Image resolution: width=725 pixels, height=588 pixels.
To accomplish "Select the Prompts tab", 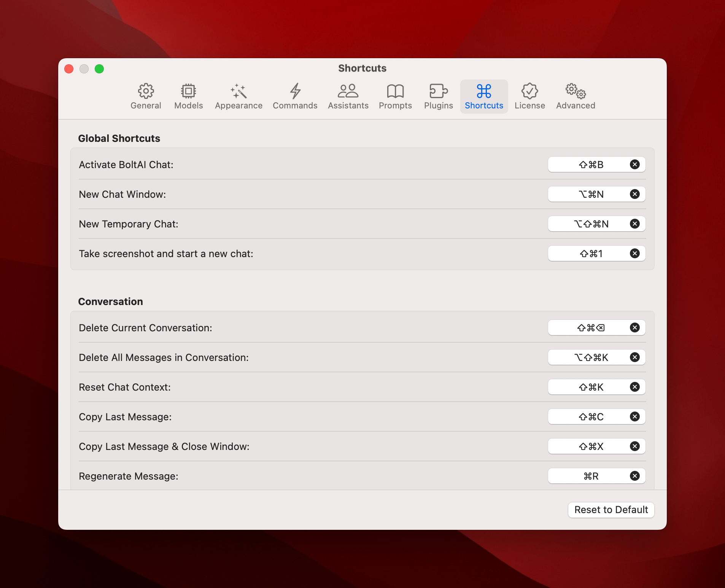I will click(395, 97).
